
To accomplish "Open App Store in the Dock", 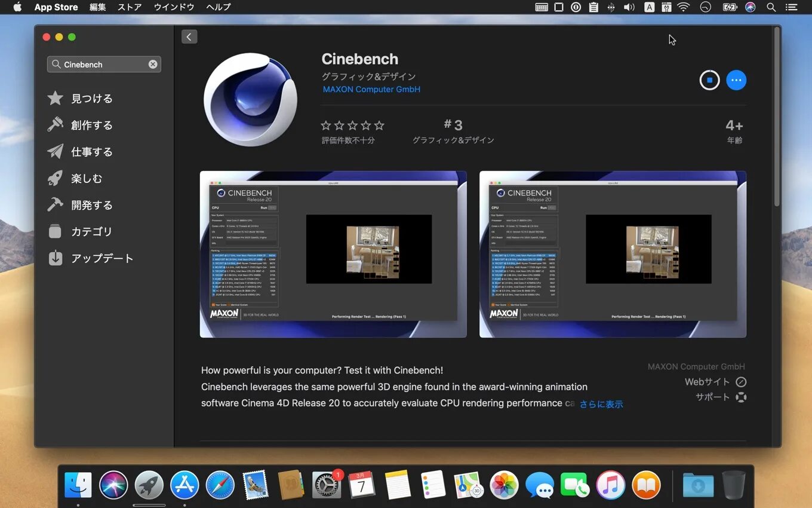I will tap(184, 485).
